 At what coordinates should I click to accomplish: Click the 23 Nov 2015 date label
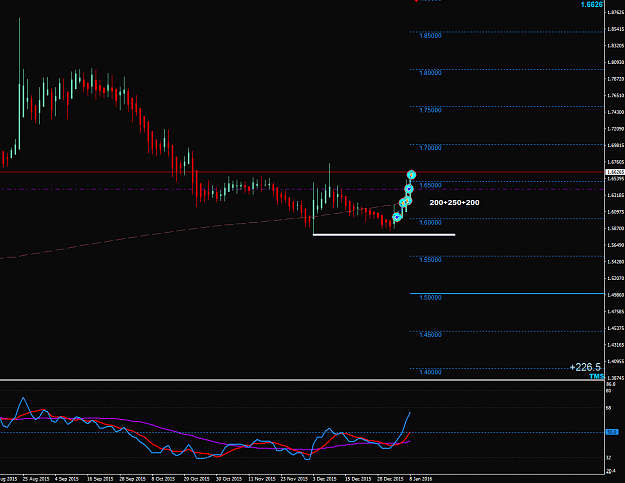point(294,479)
